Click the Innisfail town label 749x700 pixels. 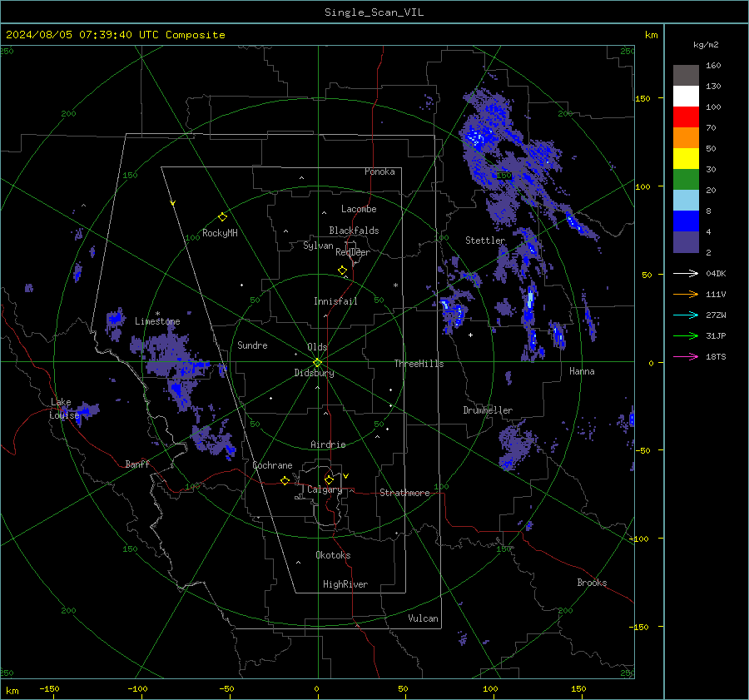pos(335,301)
